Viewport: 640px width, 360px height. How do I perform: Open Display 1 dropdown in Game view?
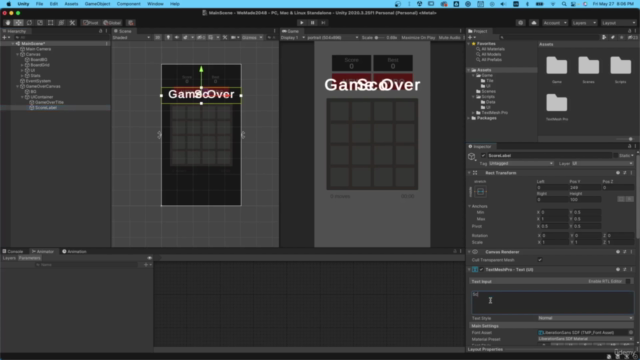(293, 38)
